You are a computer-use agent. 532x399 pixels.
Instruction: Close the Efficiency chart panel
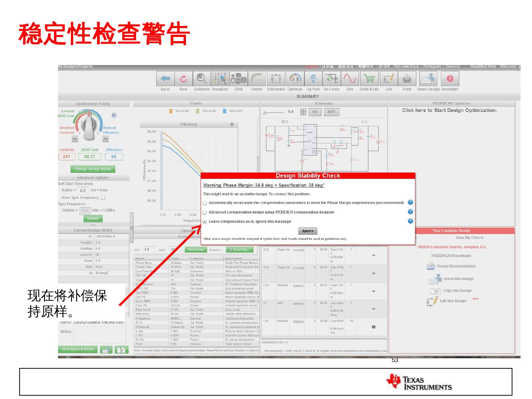tap(232, 124)
